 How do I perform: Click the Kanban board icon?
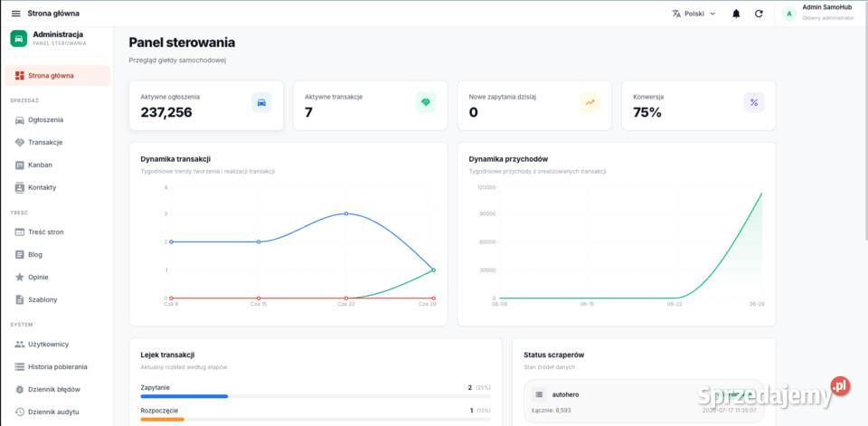click(x=19, y=165)
